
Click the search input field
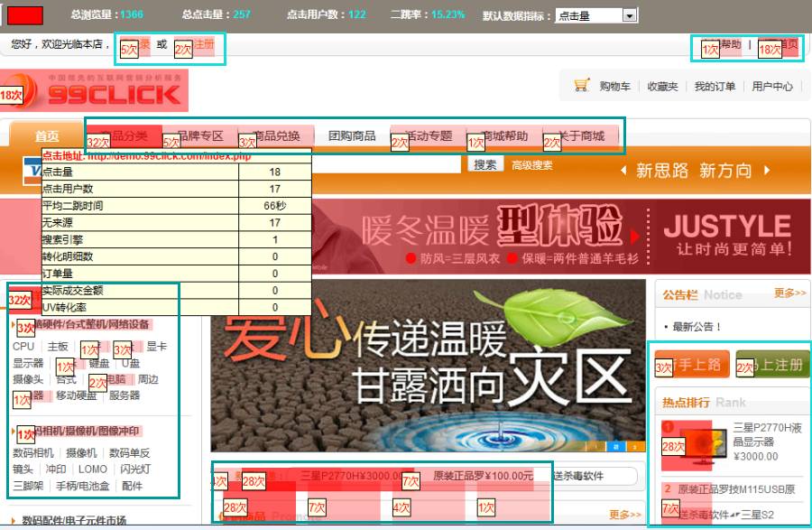(386, 164)
